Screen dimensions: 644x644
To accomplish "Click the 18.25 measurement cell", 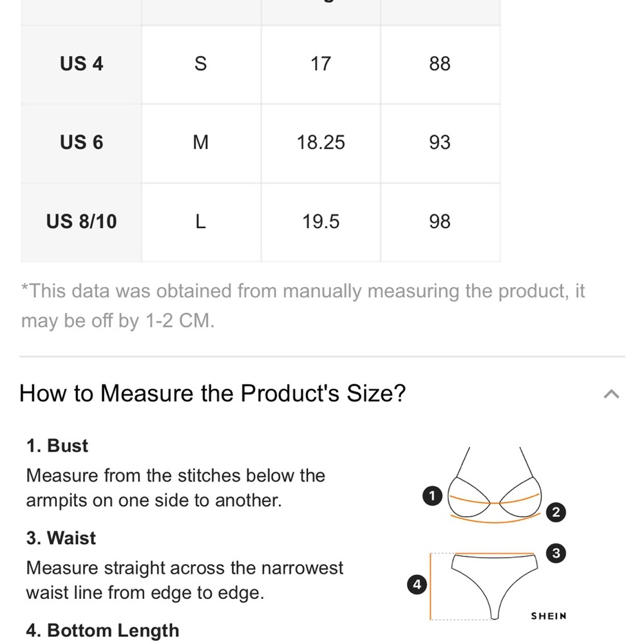I will pos(321,142).
